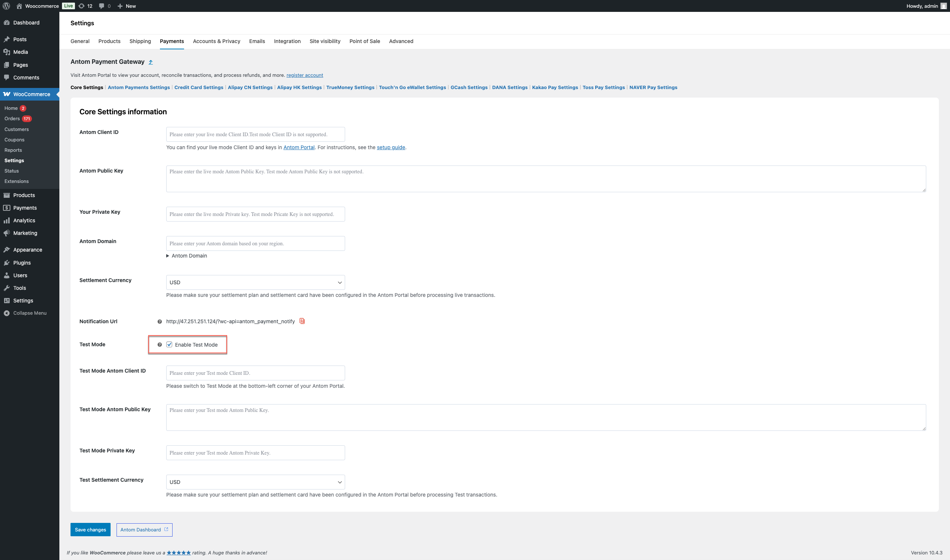The height and width of the screenshot is (560, 950).
Task: Click the Payments dollar icon
Action: tap(7, 208)
